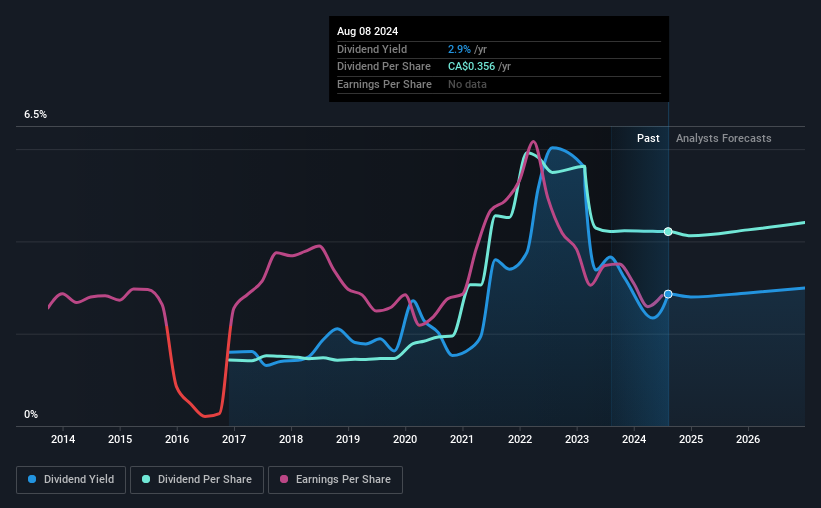Viewport: 821px width, 508px height.
Task: Select the blue dividend yield data marker
Action: (668, 294)
